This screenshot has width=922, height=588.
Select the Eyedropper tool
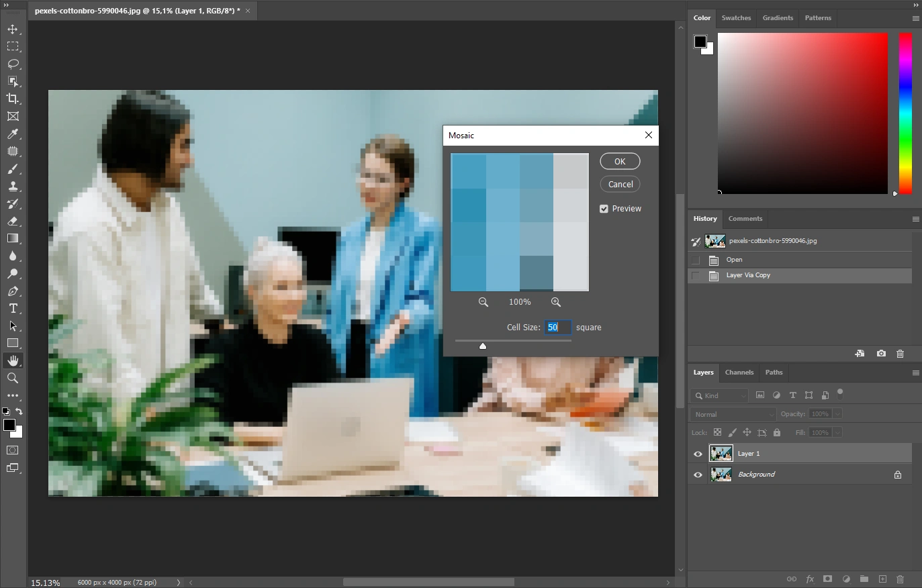click(13, 134)
